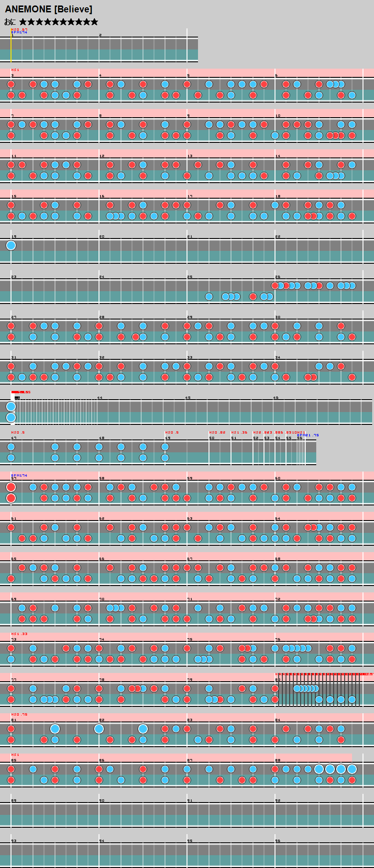Click the lower large blue note before measure 44
374x868 pixels.
[11, 418]
